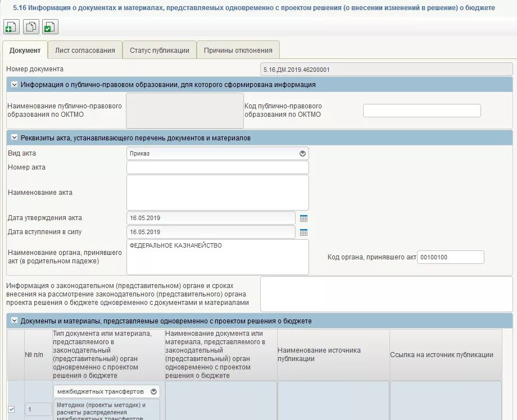
Task: Click the Наименование источника публикации cell in row 1
Action: click(333, 400)
